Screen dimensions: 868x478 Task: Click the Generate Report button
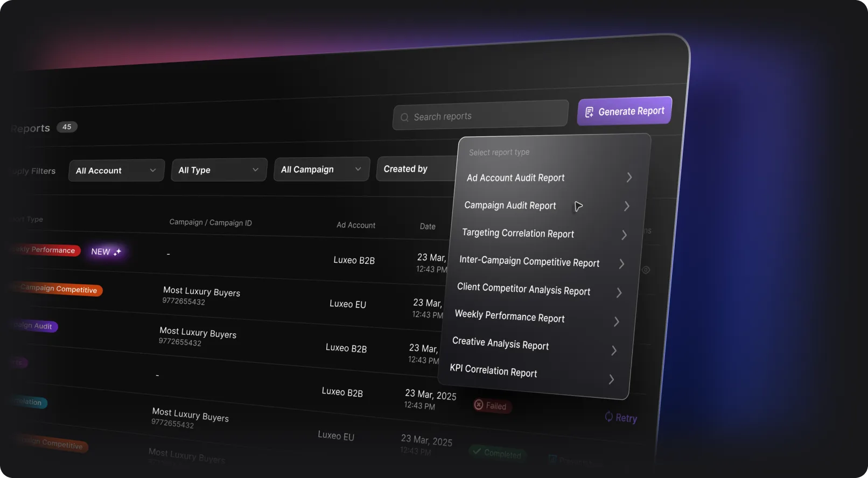tap(625, 111)
